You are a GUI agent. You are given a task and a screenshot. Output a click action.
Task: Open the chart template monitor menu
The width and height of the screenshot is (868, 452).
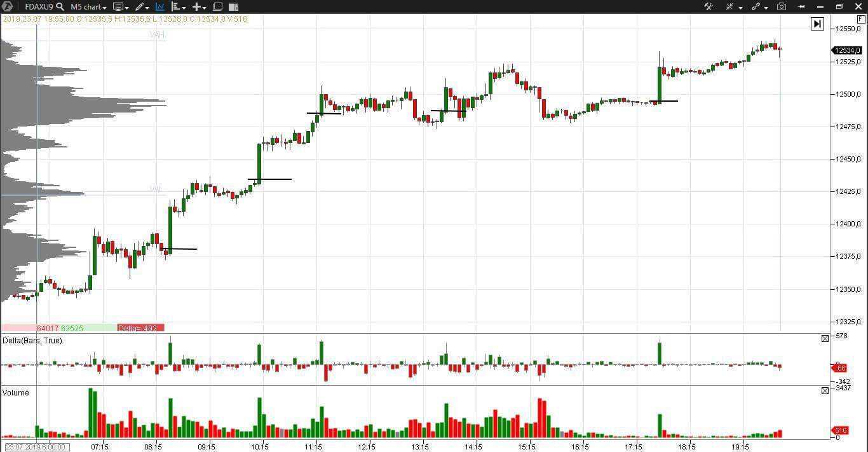(x=120, y=7)
